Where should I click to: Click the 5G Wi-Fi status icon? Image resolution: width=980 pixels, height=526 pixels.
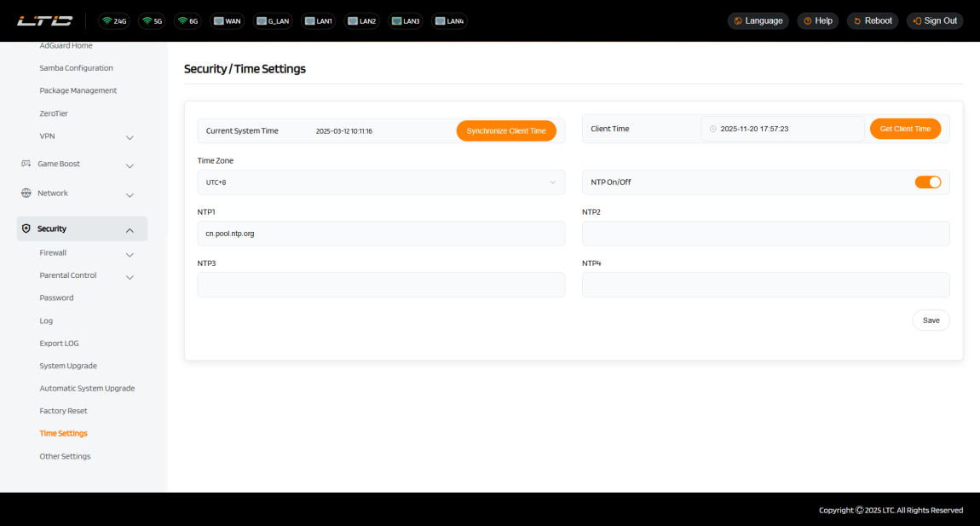[x=146, y=21]
